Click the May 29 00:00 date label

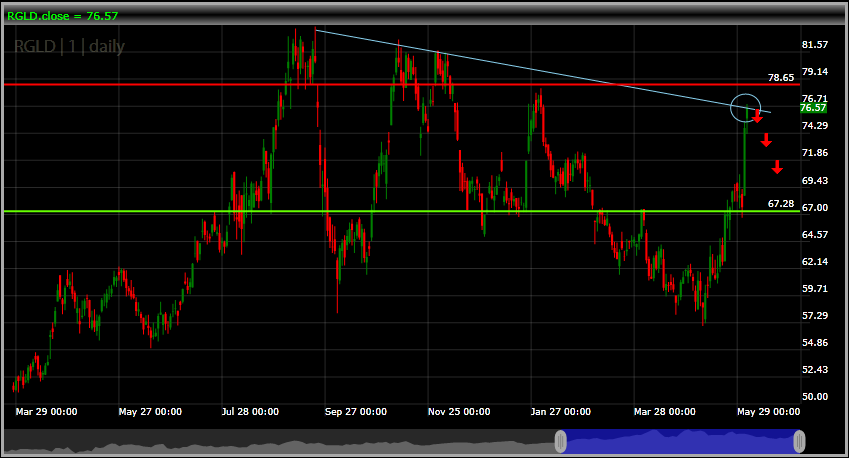click(768, 411)
